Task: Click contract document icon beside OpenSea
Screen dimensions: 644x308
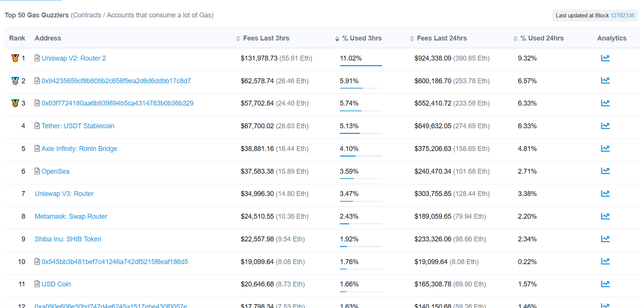Action: pos(37,171)
